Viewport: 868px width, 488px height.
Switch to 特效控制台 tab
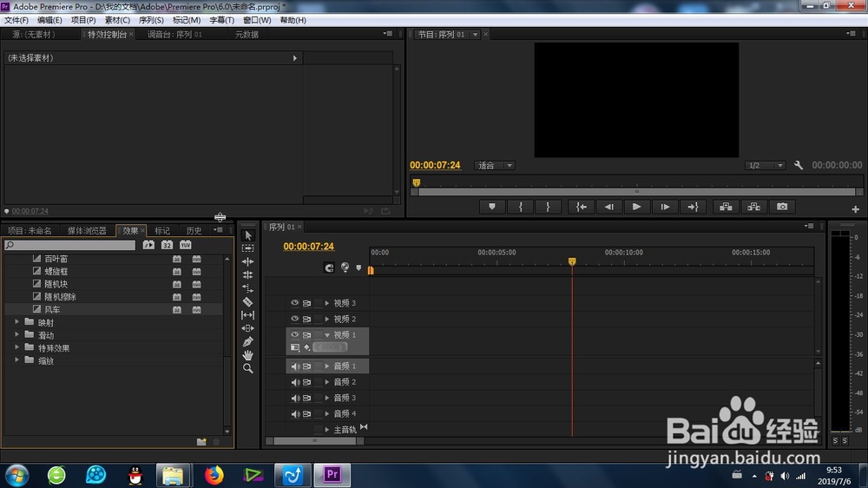(x=107, y=35)
